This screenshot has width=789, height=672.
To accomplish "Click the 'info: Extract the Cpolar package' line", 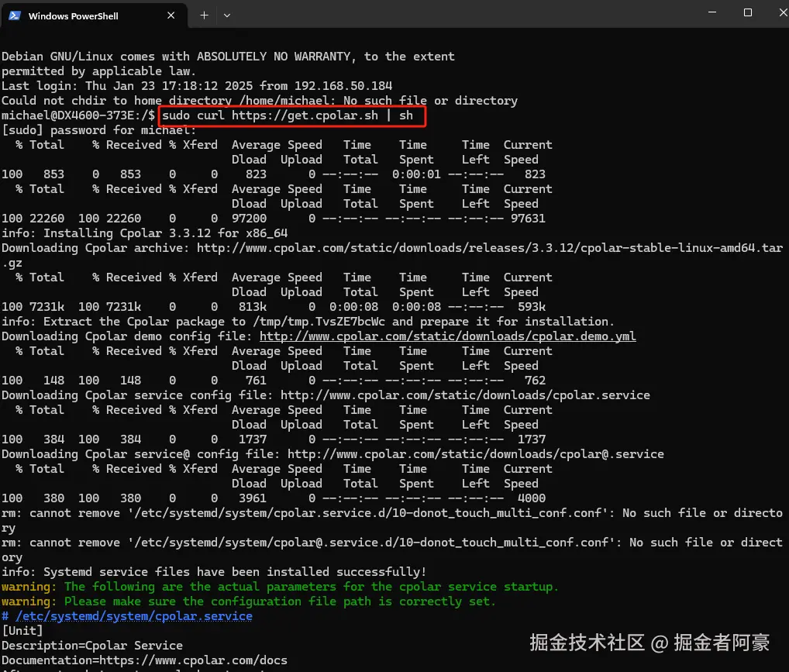I will [x=308, y=321].
